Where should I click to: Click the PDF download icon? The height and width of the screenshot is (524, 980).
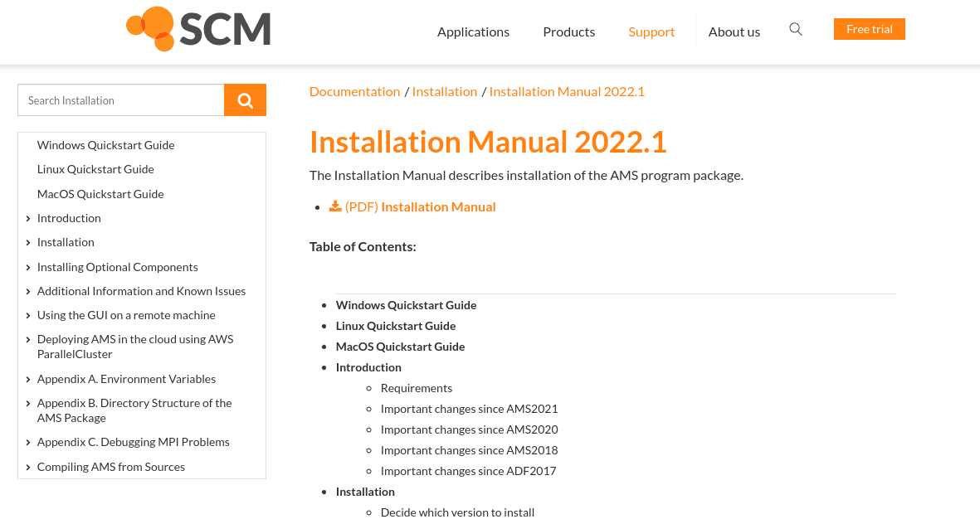pyautogui.click(x=335, y=206)
